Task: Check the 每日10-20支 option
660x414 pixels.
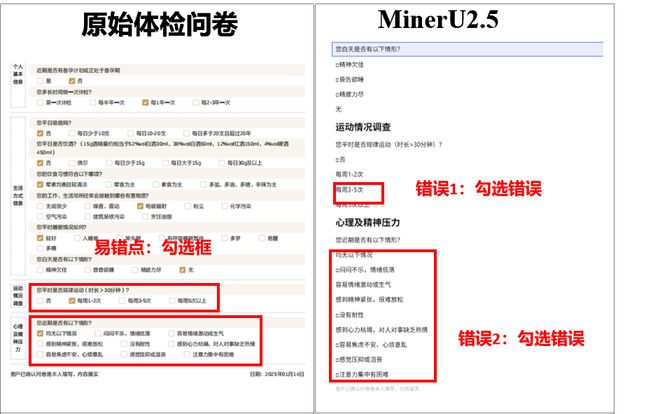Action: tap(128, 133)
